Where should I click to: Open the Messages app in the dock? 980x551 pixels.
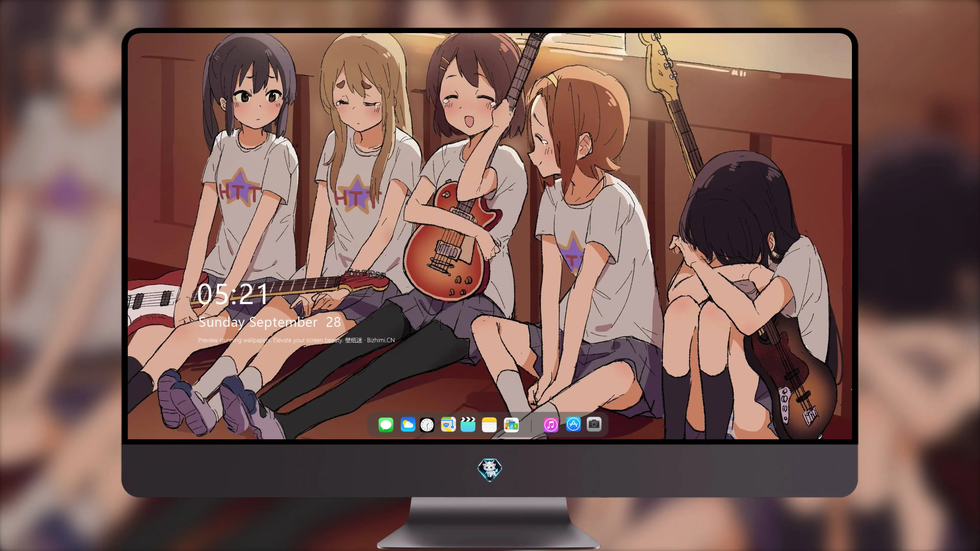[x=386, y=424]
